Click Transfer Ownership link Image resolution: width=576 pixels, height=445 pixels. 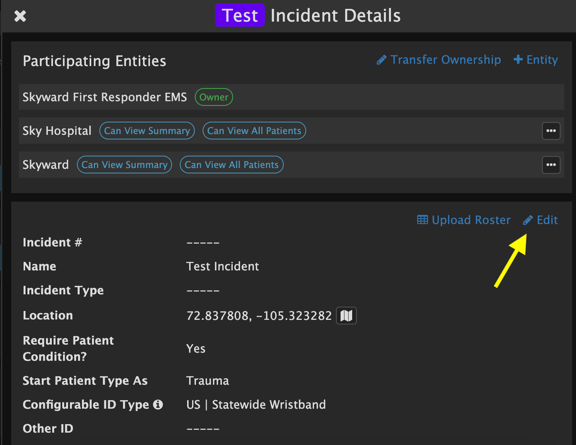tap(439, 60)
